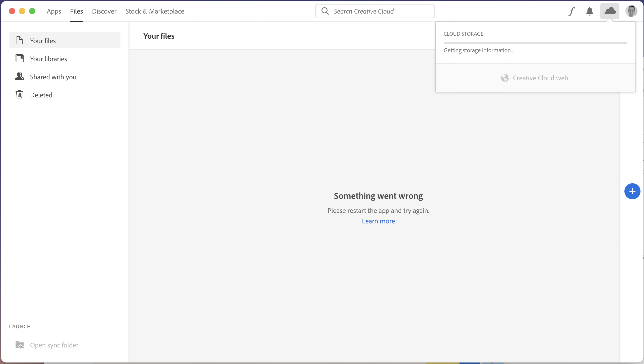
Task: Click the magnifier icon in the search box
Action: pyautogui.click(x=325, y=11)
